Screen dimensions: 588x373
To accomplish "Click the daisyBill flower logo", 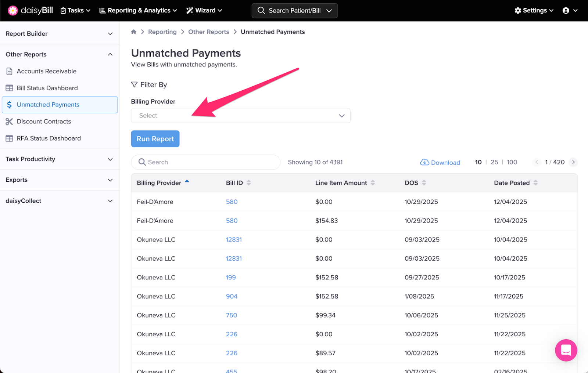I will coord(13,11).
